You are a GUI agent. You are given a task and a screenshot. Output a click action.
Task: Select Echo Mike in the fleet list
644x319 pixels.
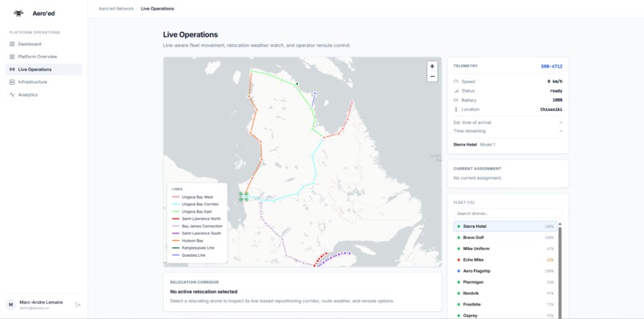505,260
